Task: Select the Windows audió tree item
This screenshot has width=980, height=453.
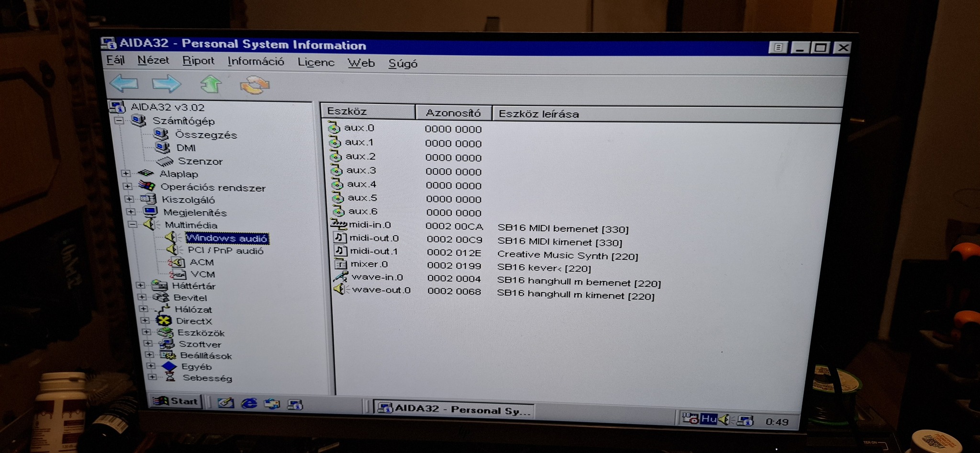Action: [x=227, y=238]
